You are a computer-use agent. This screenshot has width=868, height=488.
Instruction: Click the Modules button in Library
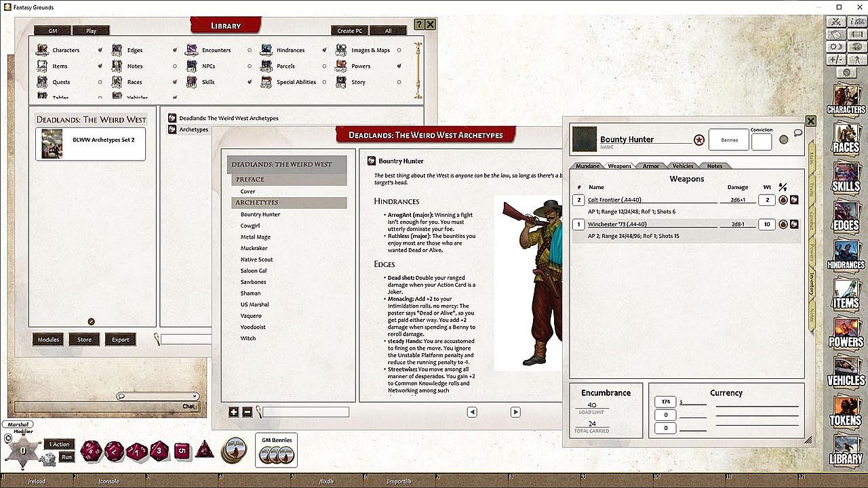[49, 340]
